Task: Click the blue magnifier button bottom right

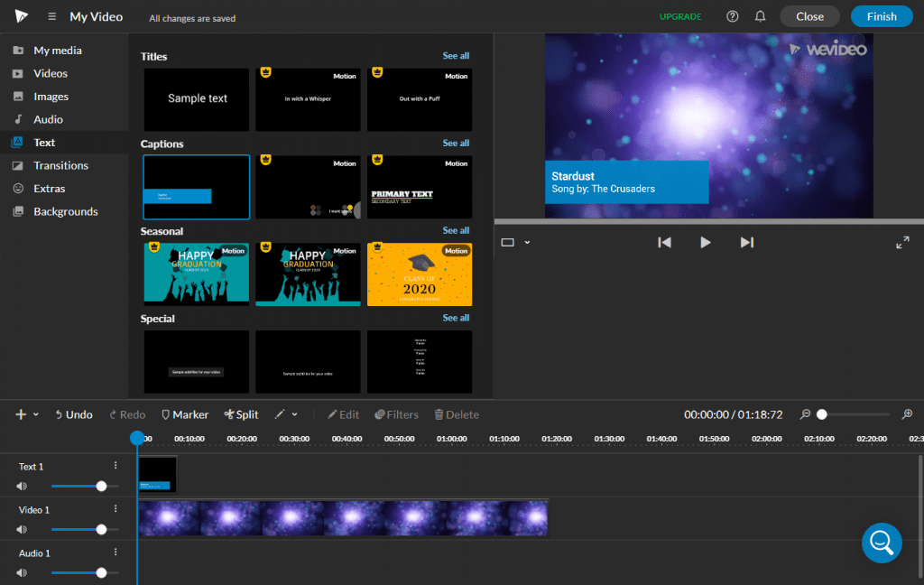Action: pos(882,543)
